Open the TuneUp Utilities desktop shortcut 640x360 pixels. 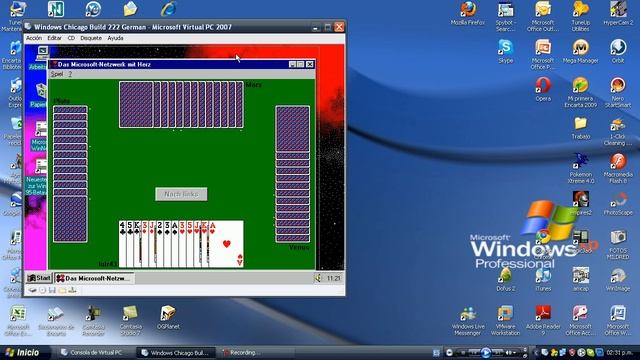pyautogui.click(x=580, y=16)
